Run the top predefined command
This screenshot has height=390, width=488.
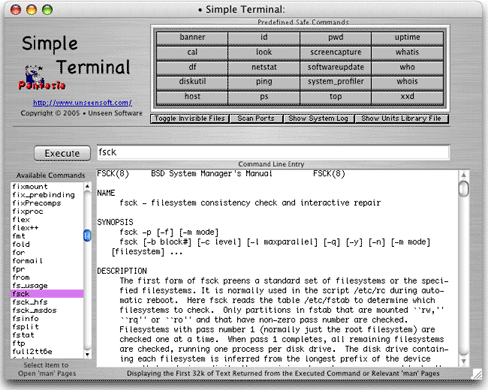335,97
